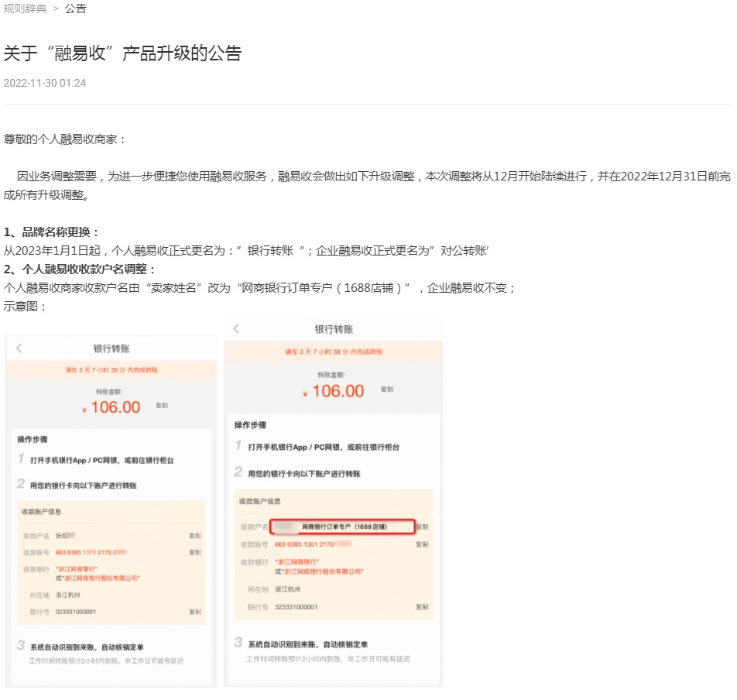Click 操作步骤 heading in right screenshot

[251, 425]
